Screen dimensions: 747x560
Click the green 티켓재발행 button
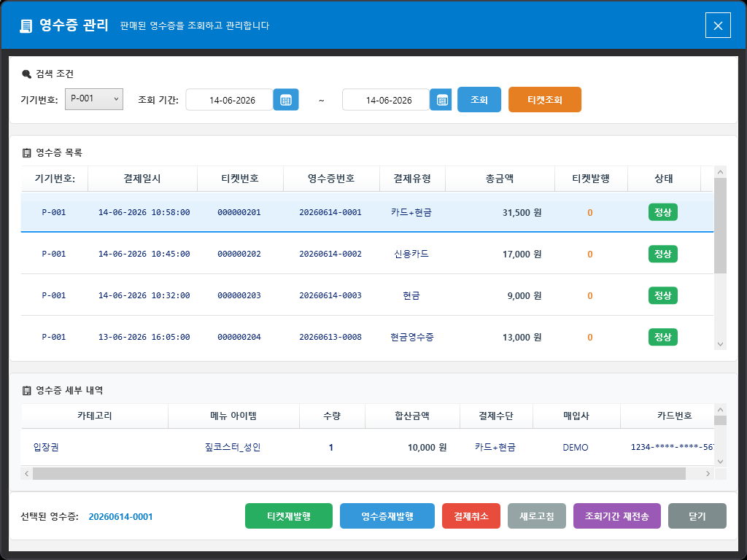(289, 516)
